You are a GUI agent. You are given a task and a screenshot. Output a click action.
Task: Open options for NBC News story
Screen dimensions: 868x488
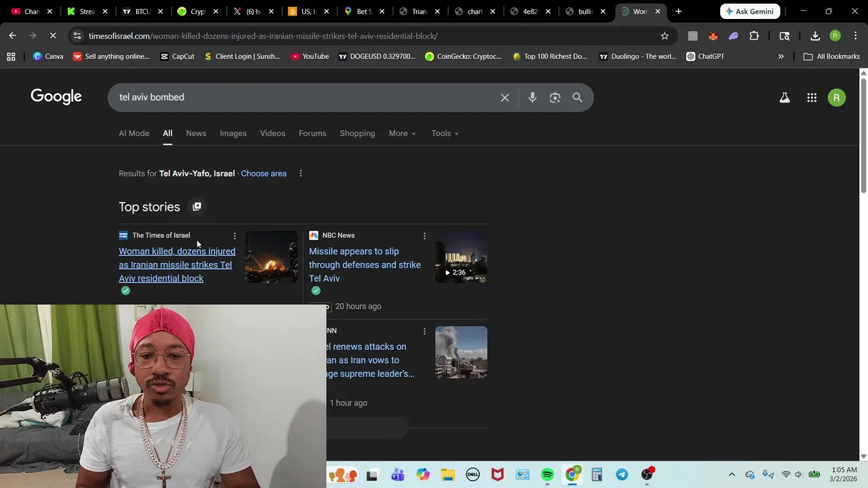point(425,236)
